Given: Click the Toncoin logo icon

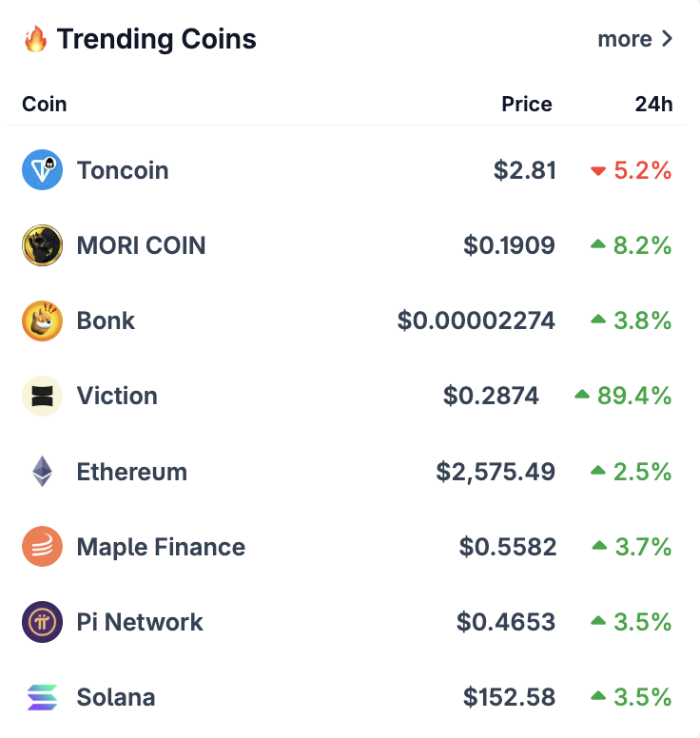Looking at the screenshot, I should pyautogui.click(x=43, y=170).
